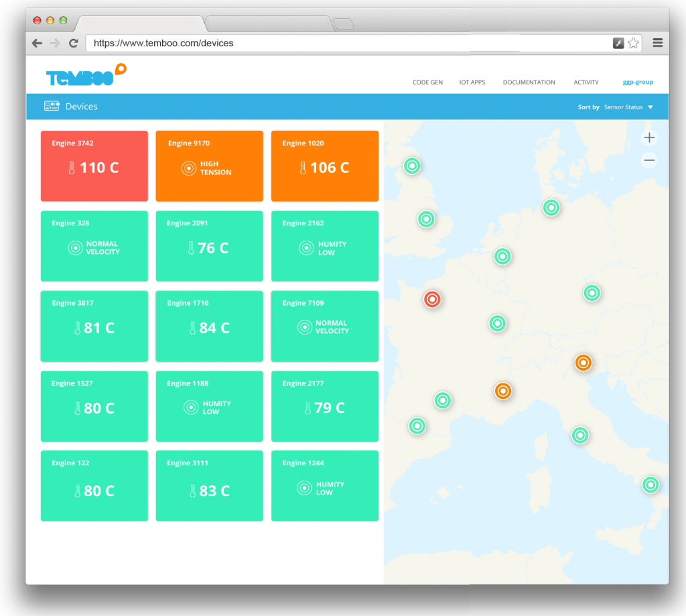The width and height of the screenshot is (686, 616).
Task: Open the Engine 3817 card
Action: 94,326
